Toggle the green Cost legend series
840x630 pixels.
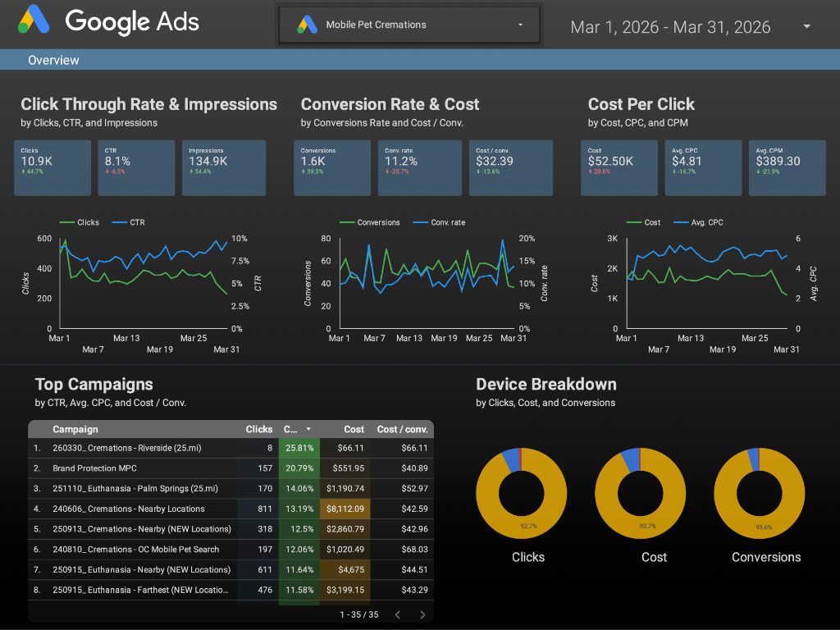click(643, 222)
